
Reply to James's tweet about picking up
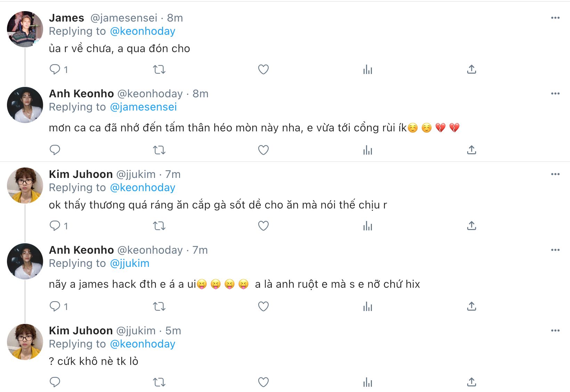tap(55, 70)
